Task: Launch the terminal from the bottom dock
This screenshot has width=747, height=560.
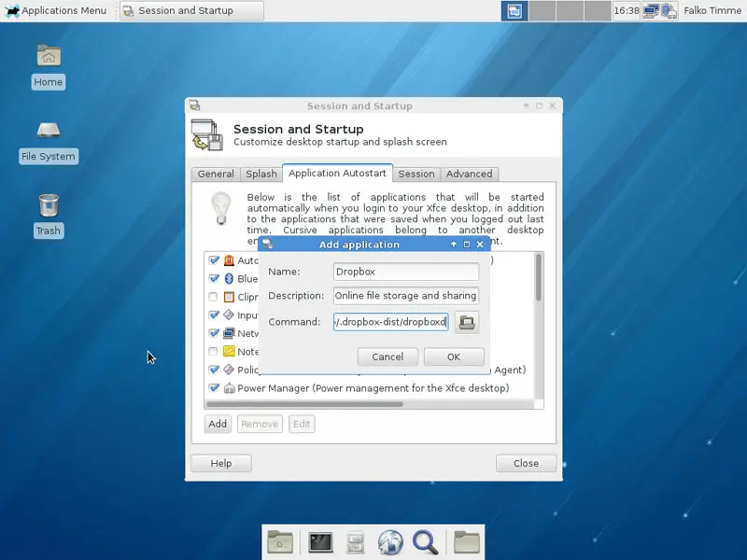Action: pos(320,542)
